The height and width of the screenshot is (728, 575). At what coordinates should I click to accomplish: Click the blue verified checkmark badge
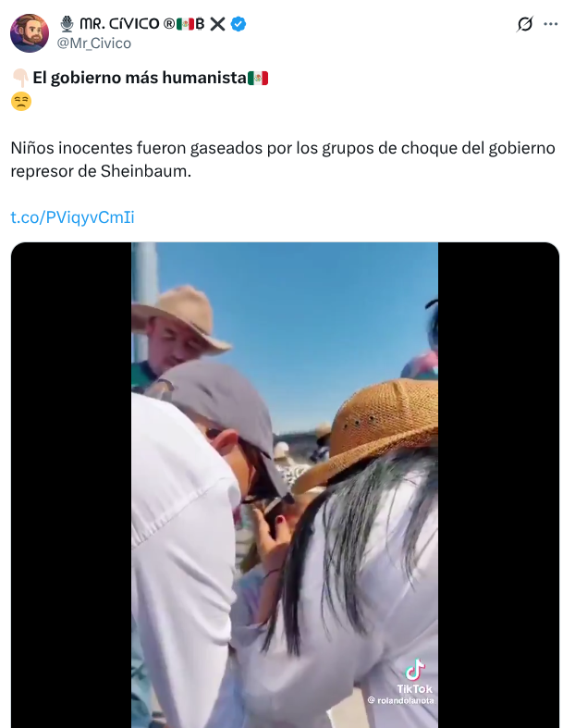click(x=239, y=24)
